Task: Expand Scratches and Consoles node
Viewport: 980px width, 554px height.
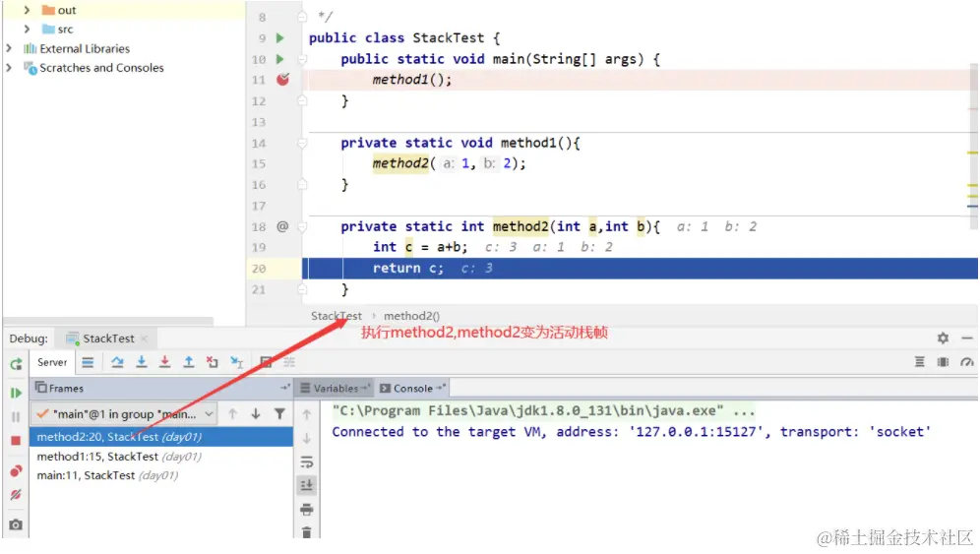Action: pyautogui.click(x=9, y=68)
